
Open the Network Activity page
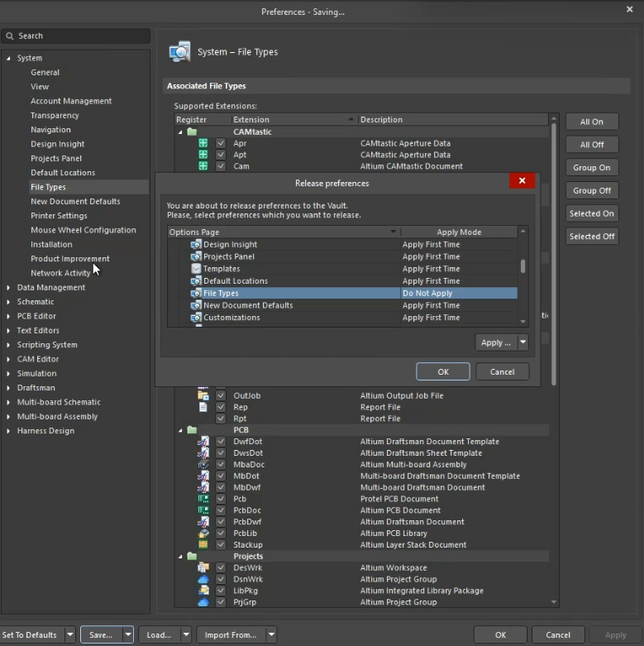point(60,273)
